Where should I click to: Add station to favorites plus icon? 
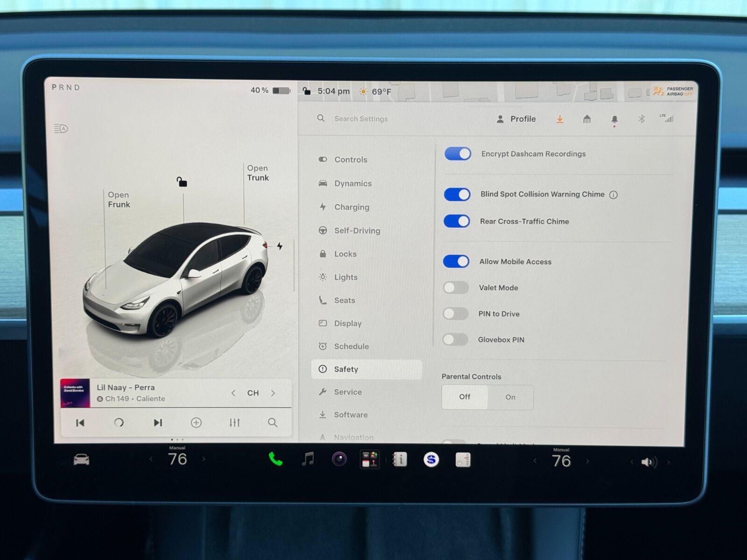pos(196,423)
